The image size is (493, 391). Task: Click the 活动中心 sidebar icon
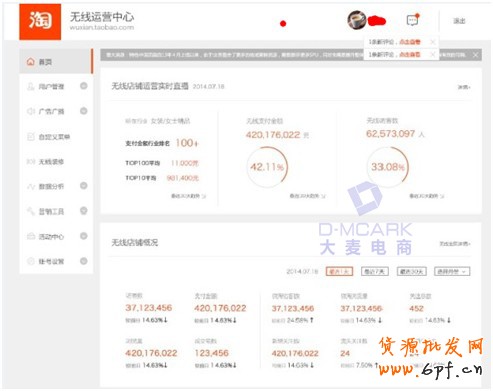click(31, 236)
